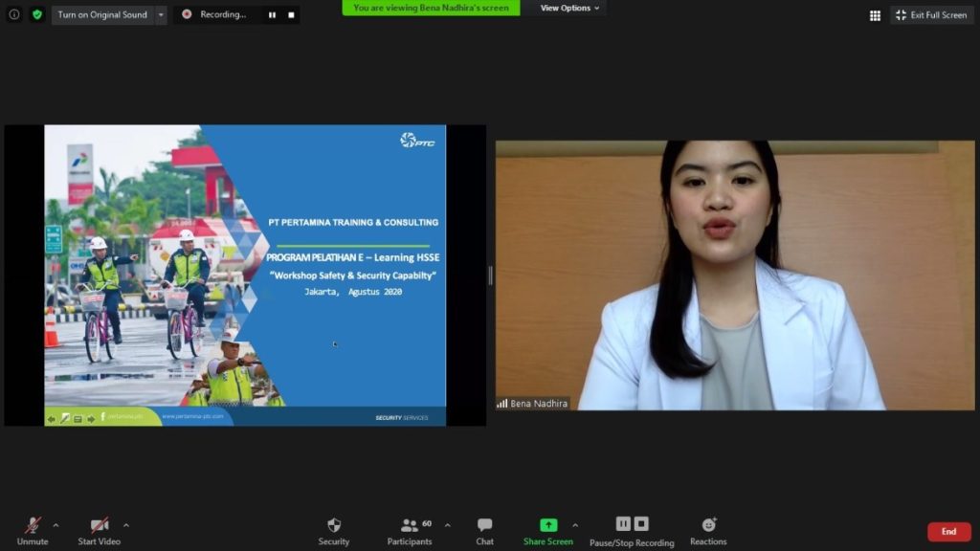The height and width of the screenshot is (551, 980).
Task: Turn on Original Sound
Action: 102,14
